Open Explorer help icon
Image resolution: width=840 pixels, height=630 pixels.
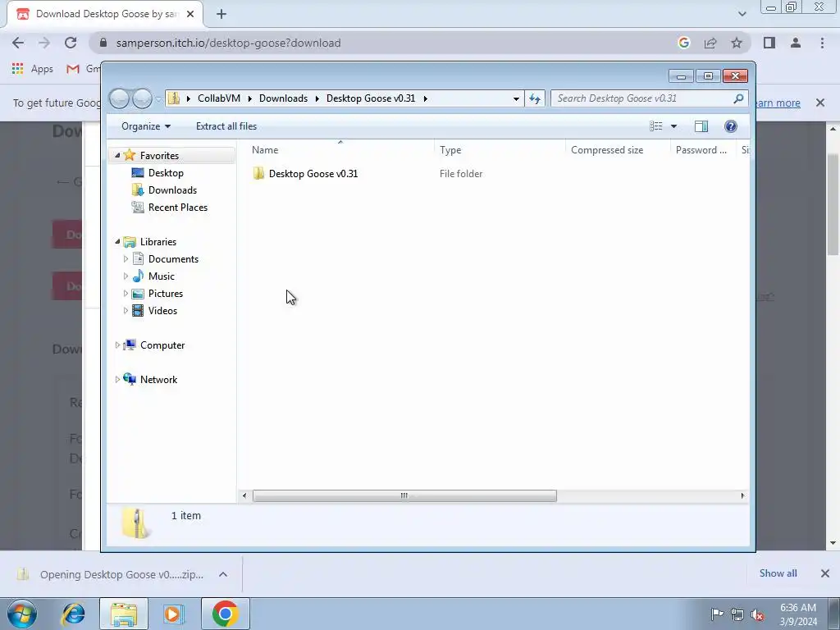coord(730,126)
